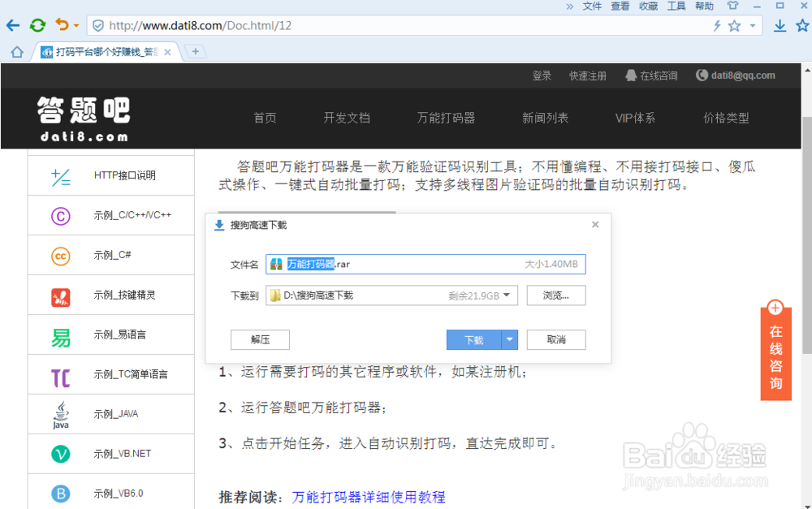Open the 文件 menu
Screen dimensions: 812x509
pyautogui.click(x=592, y=6)
